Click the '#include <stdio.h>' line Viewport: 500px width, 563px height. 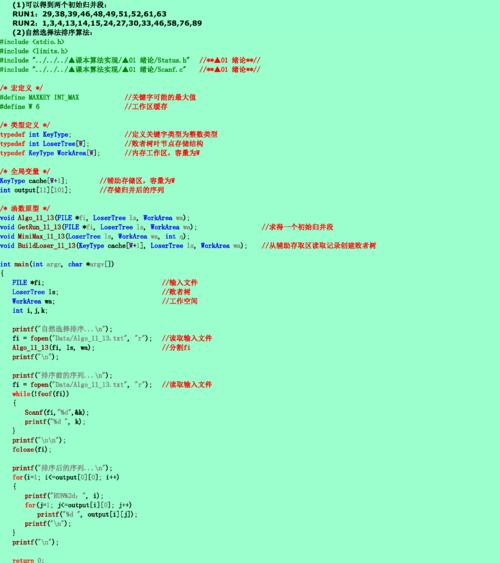coord(32,42)
